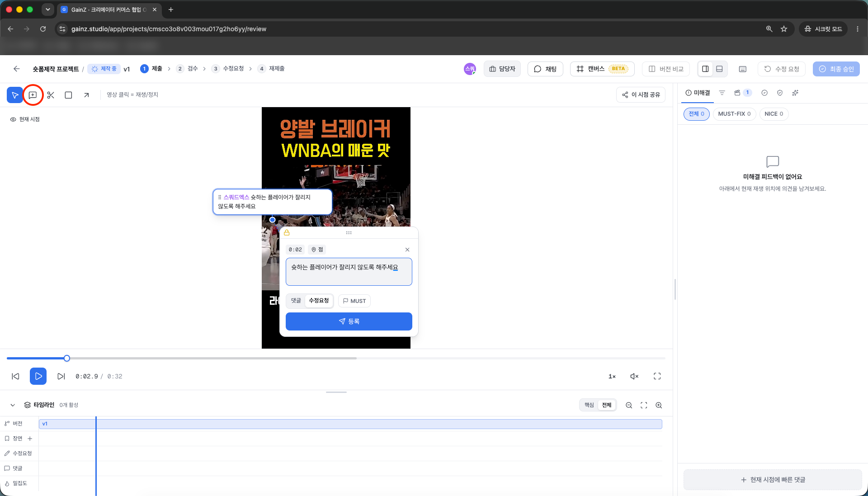Click the 점 point marker chip
This screenshot has width=868, height=496.
click(x=317, y=250)
